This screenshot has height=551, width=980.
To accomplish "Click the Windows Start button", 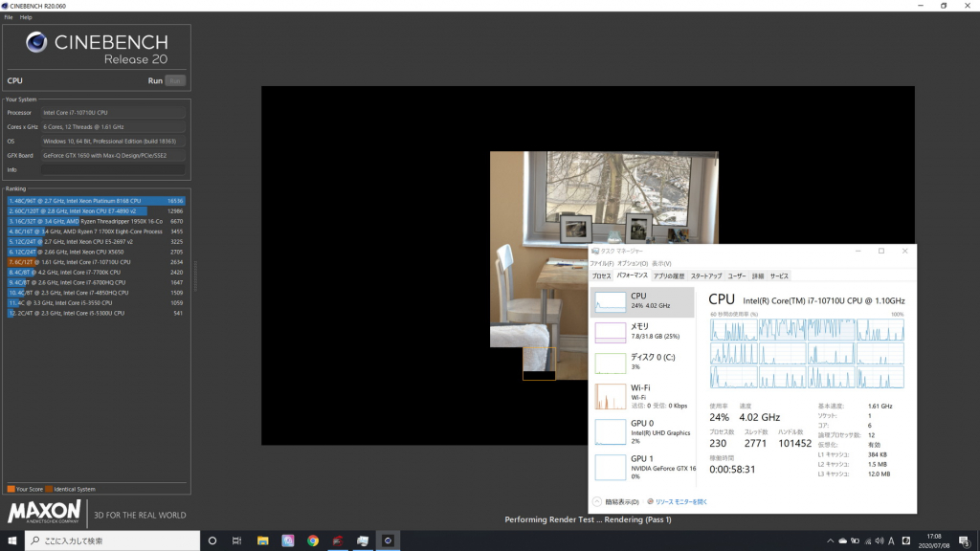I will 11,540.
